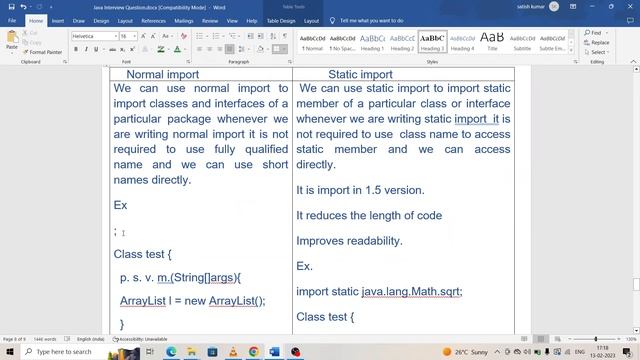Apply strikethrough formatting
This screenshot has height=360, width=640.
tap(112, 49)
